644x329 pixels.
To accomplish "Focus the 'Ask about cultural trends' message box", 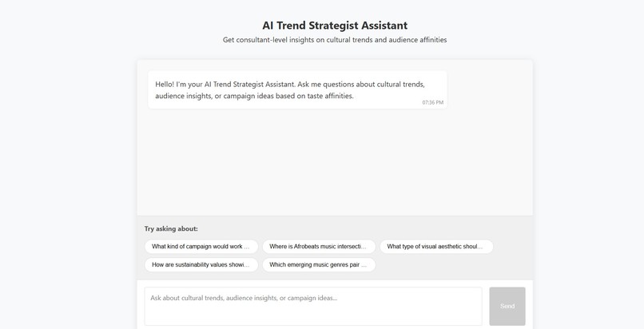I will point(312,306).
